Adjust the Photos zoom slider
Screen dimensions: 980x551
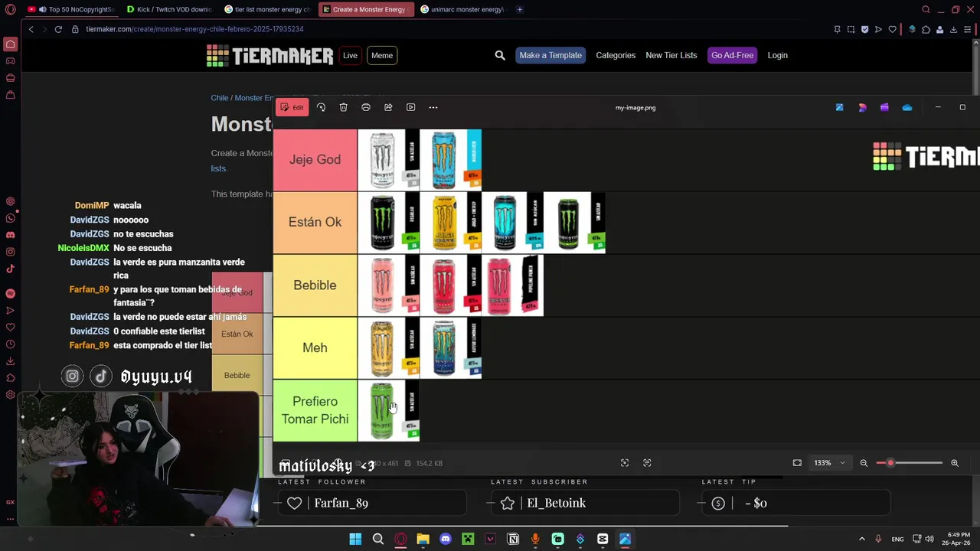tap(910, 463)
